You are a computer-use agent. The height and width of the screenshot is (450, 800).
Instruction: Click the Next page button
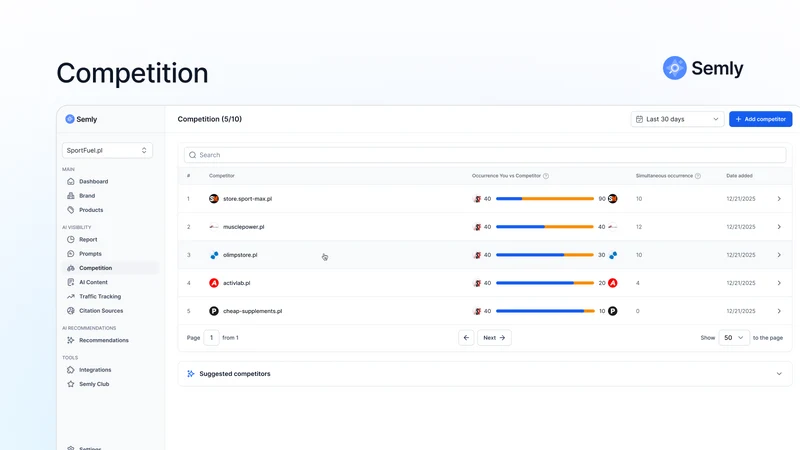[x=494, y=338]
